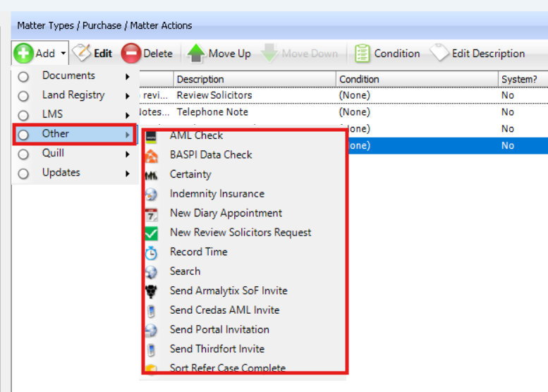Click the Send Thirdfort Invite phone icon

[x=151, y=350]
